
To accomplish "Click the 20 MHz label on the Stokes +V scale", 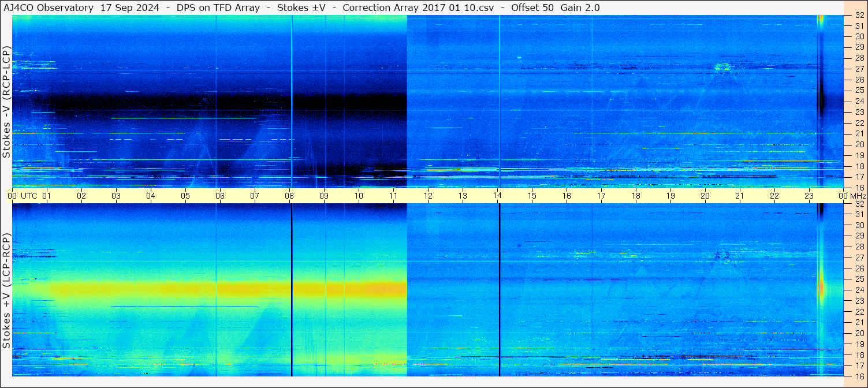I will pos(859,333).
